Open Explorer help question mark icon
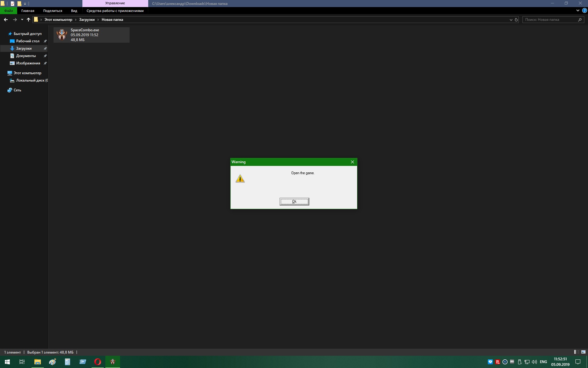Viewport: 588px width, 368px height. (x=584, y=10)
